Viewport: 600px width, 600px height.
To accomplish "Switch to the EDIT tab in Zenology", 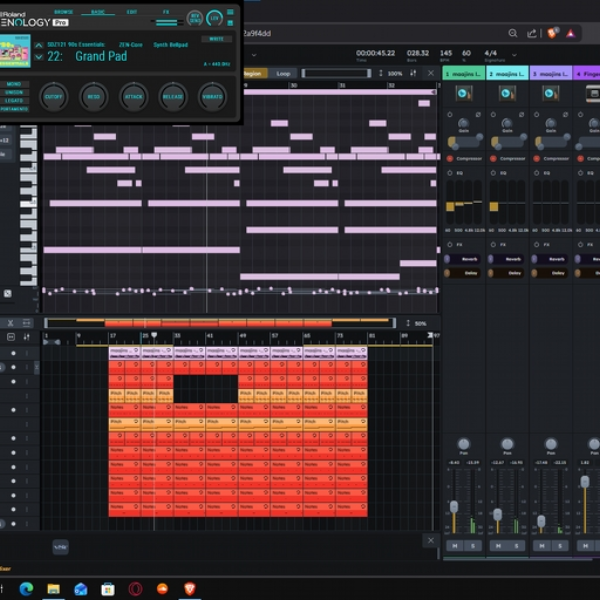I will (x=132, y=12).
